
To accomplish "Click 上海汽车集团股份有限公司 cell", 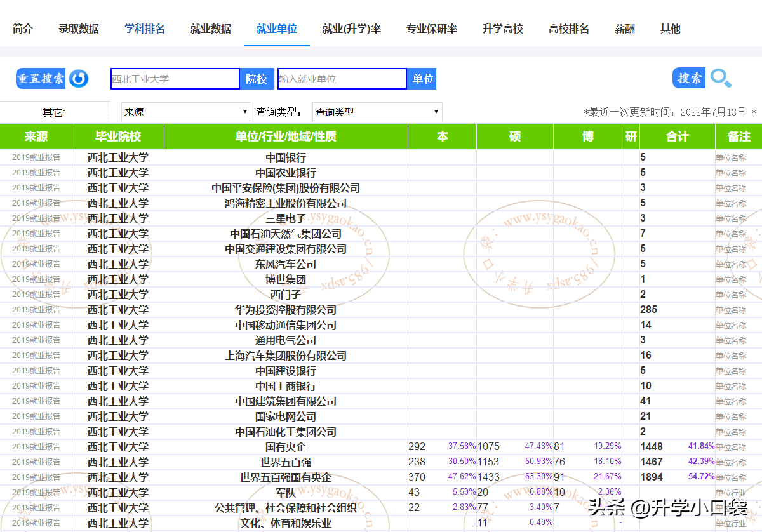I will (286, 356).
